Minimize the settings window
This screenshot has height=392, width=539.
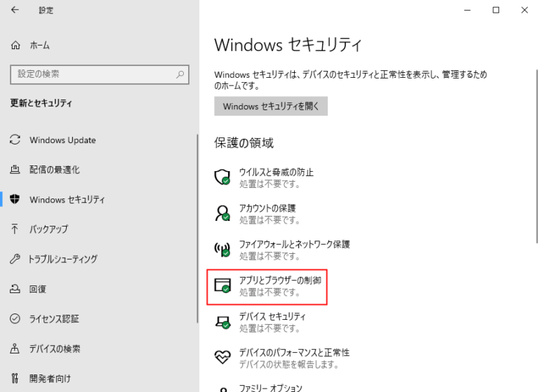[467, 10]
